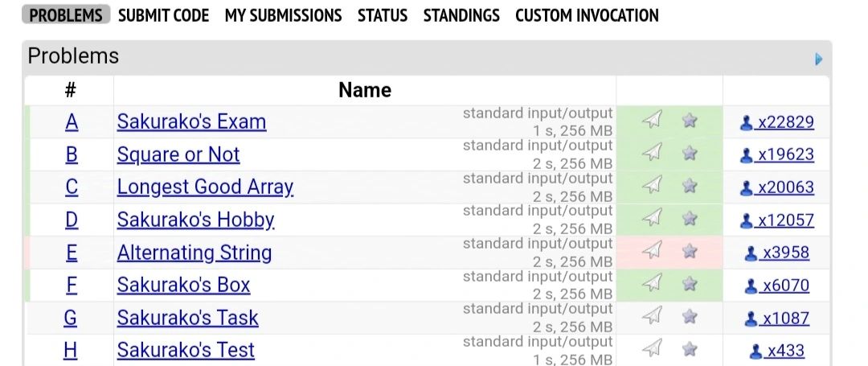The image size is (868, 366).
Task: Open the Custom Invocation tab
Action: point(587,15)
